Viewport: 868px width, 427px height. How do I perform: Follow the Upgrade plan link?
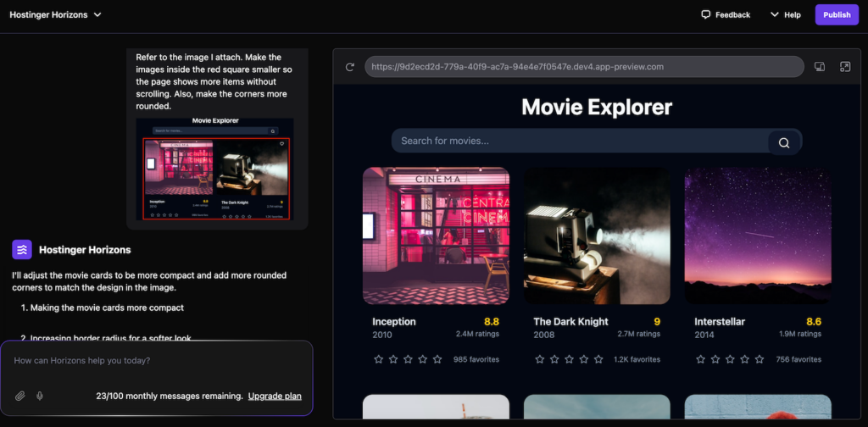[275, 396]
